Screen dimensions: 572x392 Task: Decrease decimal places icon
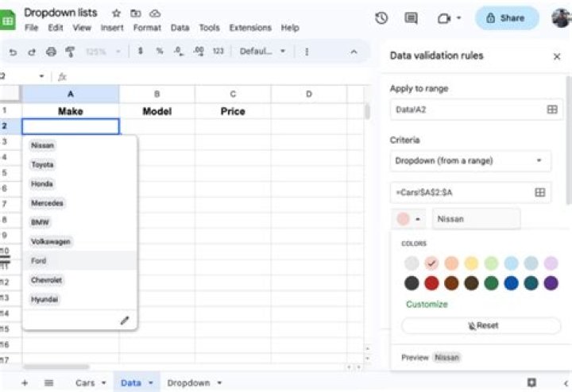point(179,52)
